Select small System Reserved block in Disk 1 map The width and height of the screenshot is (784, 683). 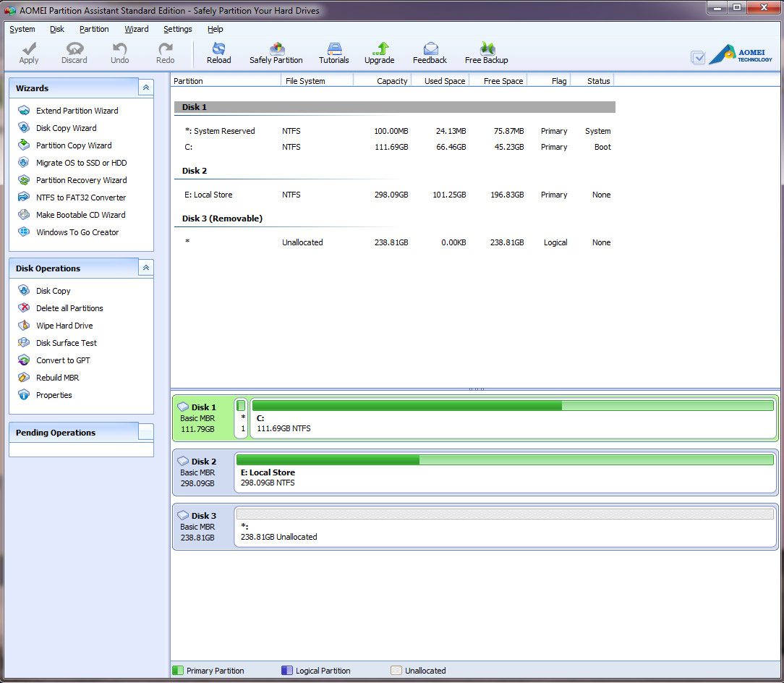click(241, 417)
